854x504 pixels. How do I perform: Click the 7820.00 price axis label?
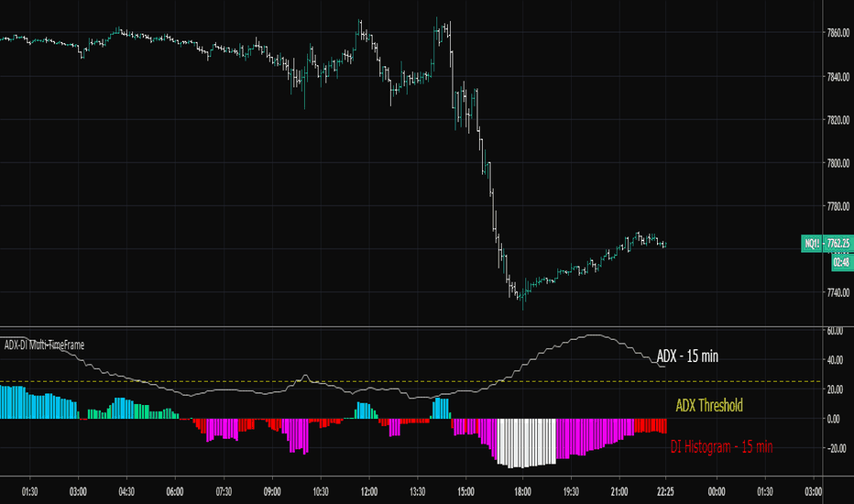[838, 120]
